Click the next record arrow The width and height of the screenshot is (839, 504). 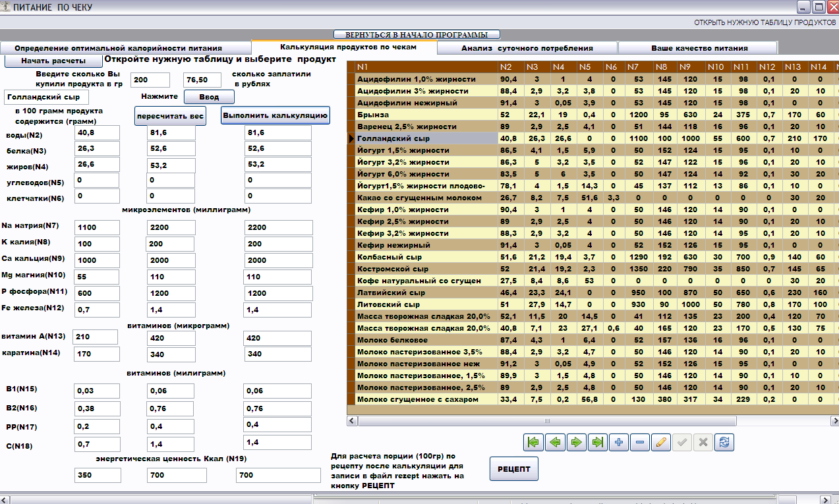point(576,443)
